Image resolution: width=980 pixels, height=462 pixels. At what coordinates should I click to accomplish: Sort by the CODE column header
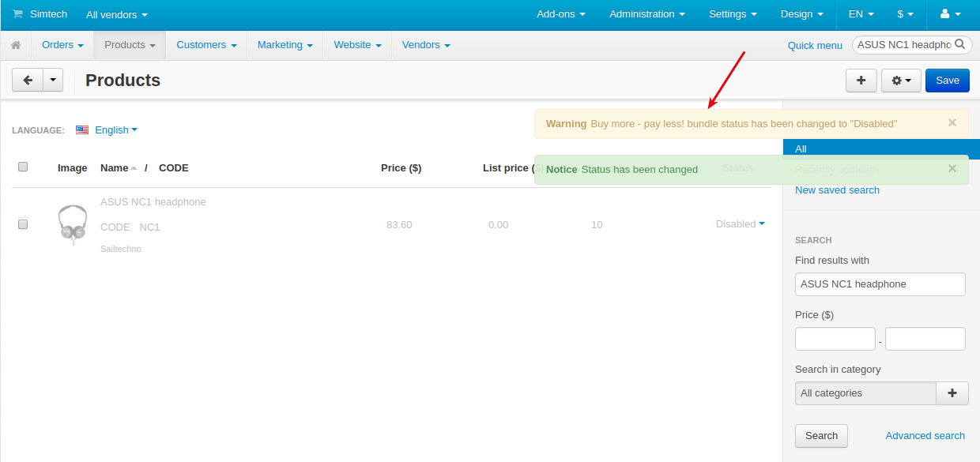coord(174,168)
